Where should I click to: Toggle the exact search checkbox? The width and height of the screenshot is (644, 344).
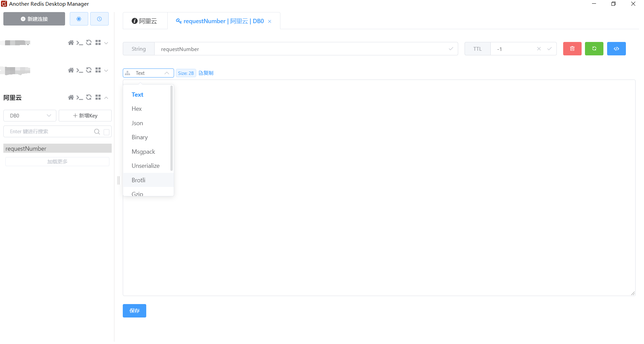pyautogui.click(x=107, y=132)
